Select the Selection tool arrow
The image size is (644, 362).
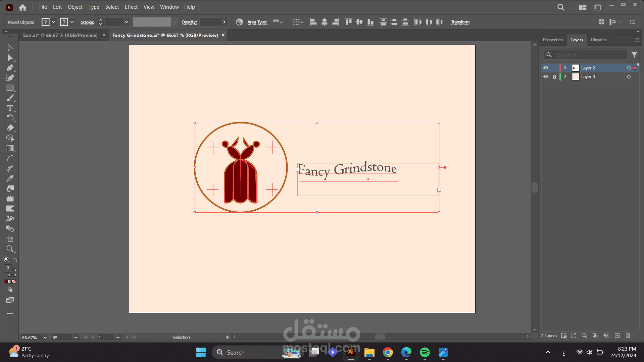(10, 48)
